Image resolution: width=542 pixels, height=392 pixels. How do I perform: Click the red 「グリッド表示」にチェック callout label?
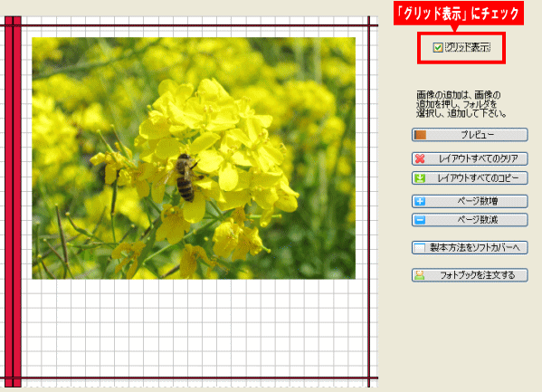[459, 14]
